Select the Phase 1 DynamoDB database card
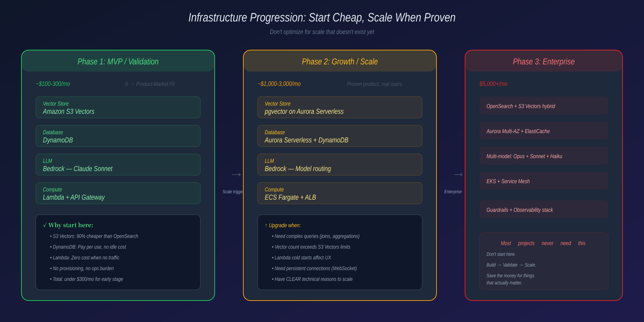 [118, 136]
